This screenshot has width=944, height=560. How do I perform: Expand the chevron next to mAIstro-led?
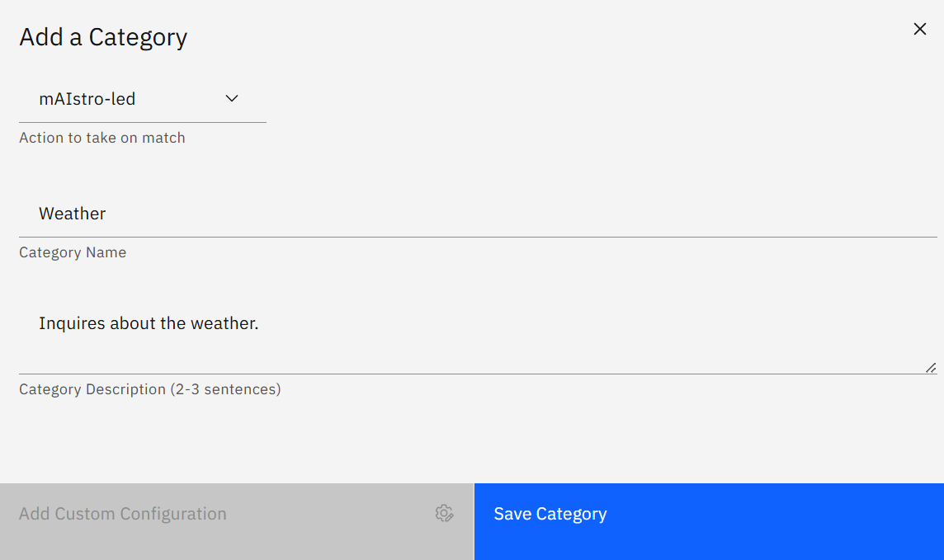(x=232, y=99)
